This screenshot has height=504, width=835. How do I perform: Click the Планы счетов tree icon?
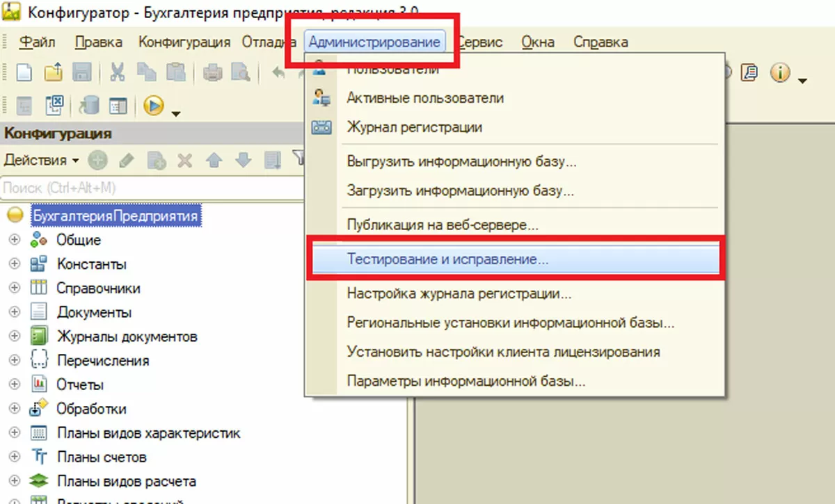[38, 457]
